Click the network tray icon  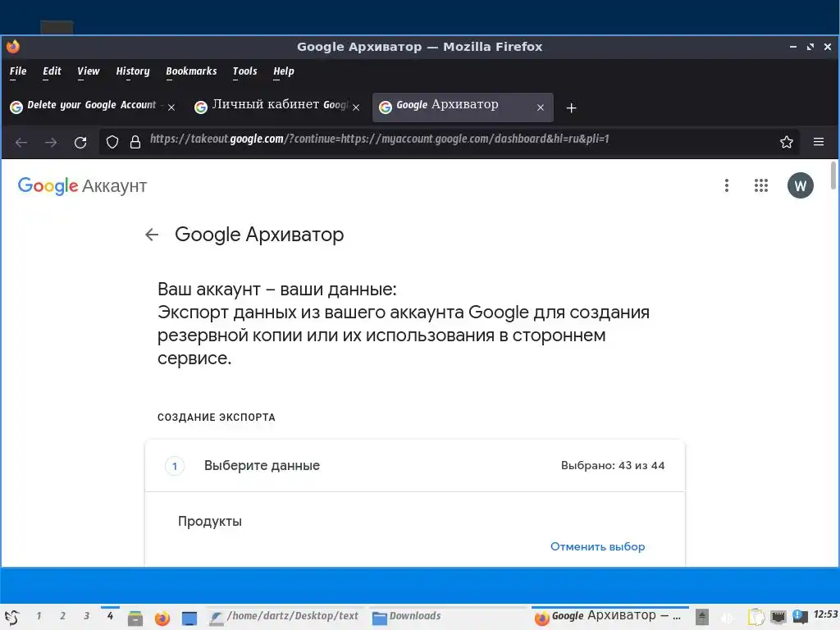778,617
